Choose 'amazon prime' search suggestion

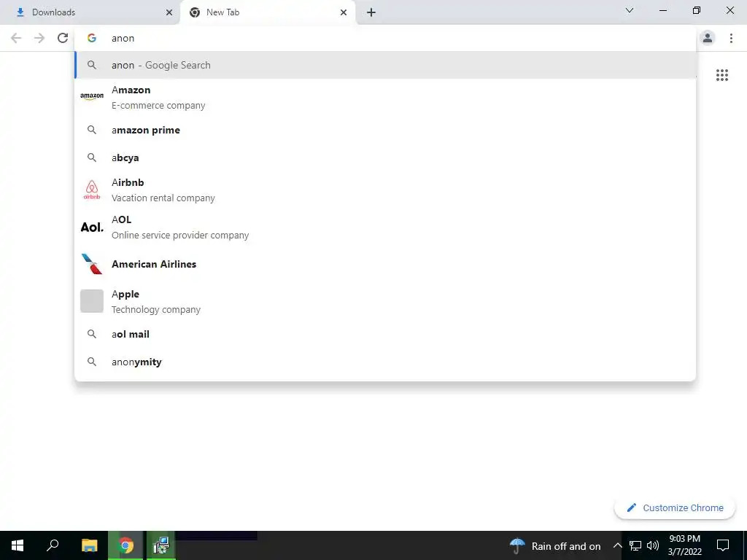(385, 130)
